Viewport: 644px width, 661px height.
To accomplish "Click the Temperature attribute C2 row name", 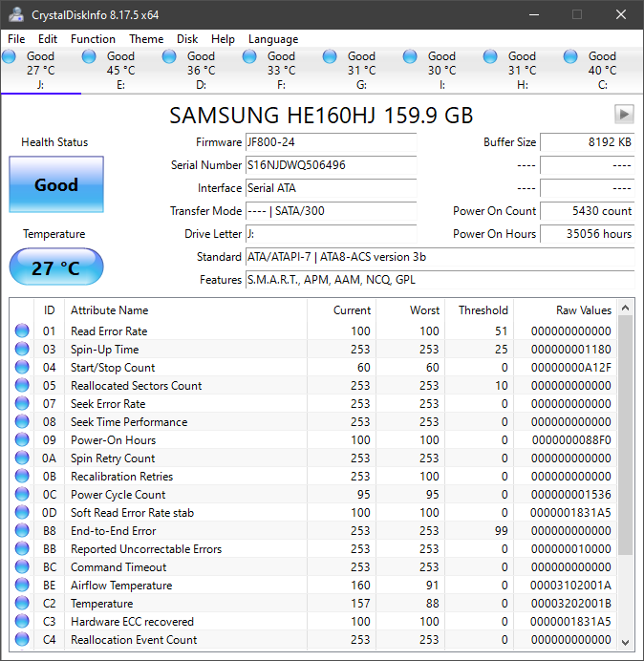I will 101,604.
